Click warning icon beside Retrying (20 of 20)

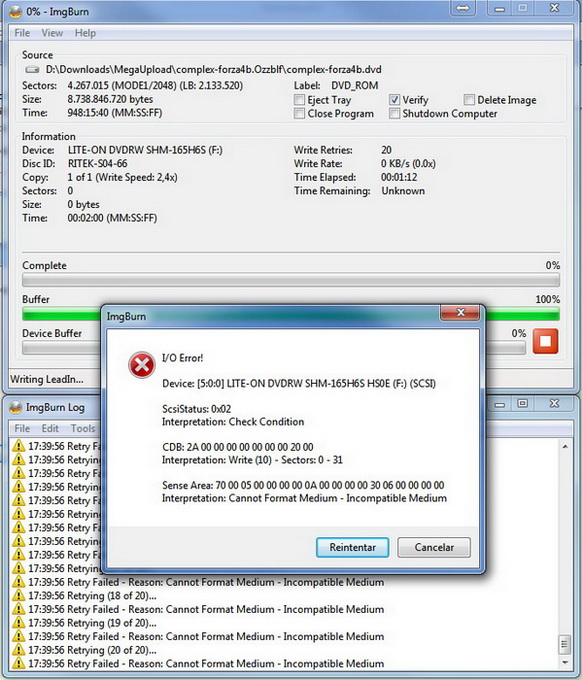point(18,650)
